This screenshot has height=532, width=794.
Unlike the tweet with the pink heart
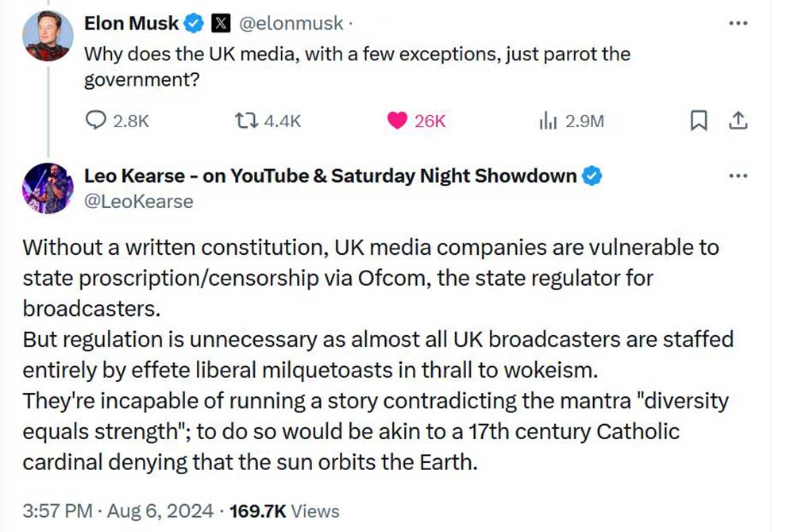point(397,121)
